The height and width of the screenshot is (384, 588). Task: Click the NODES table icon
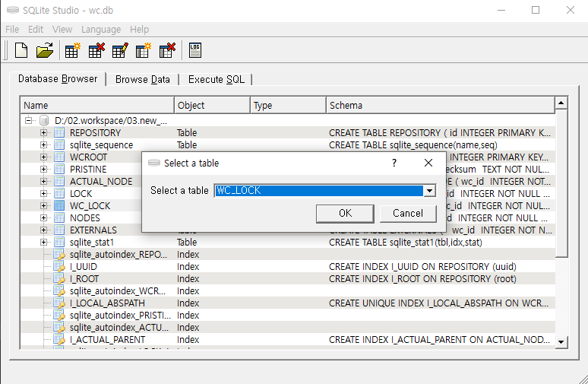click(59, 217)
